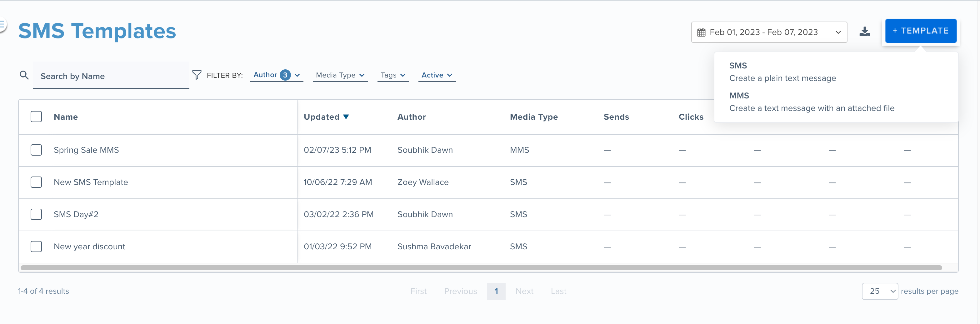The image size is (980, 324).
Task: Check the New SMS Template row checkbox
Action: point(36,182)
